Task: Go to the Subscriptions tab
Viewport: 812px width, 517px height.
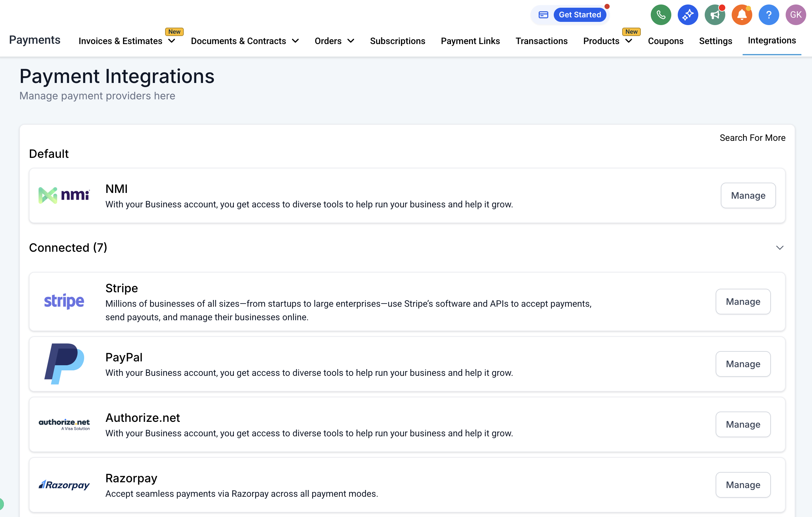Action: coord(397,41)
